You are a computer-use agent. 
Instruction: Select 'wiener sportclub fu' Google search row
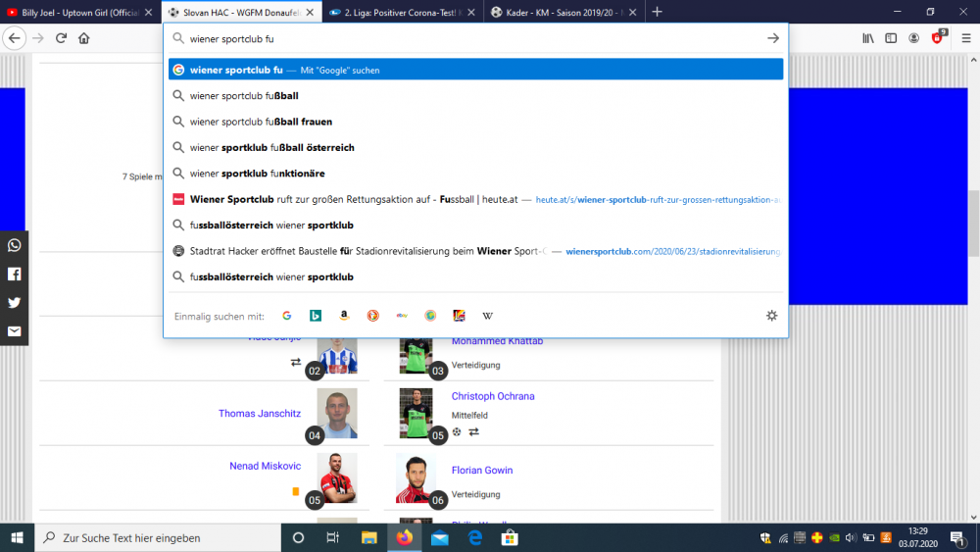[x=475, y=70]
